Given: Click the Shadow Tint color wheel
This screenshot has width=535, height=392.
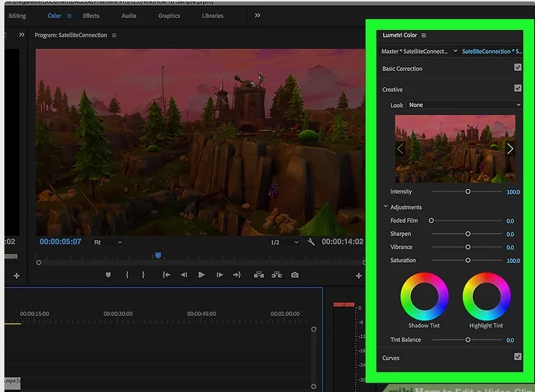Looking at the screenshot, I should 424,296.
